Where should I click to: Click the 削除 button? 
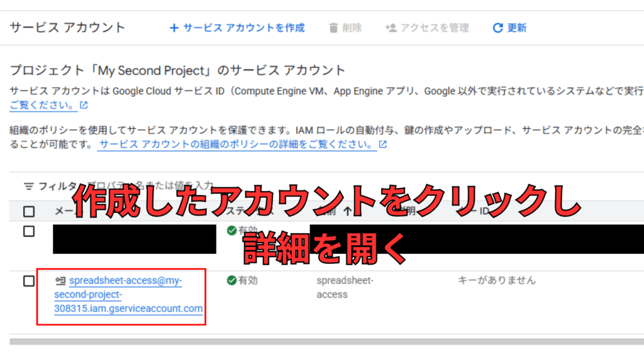pyautogui.click(x=345, y=28)
